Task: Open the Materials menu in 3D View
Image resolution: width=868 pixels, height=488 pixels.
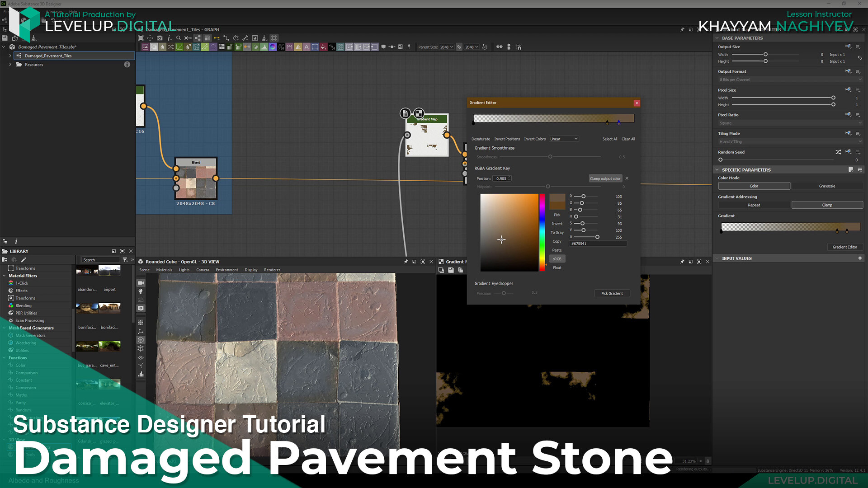Action: (164, 270)
